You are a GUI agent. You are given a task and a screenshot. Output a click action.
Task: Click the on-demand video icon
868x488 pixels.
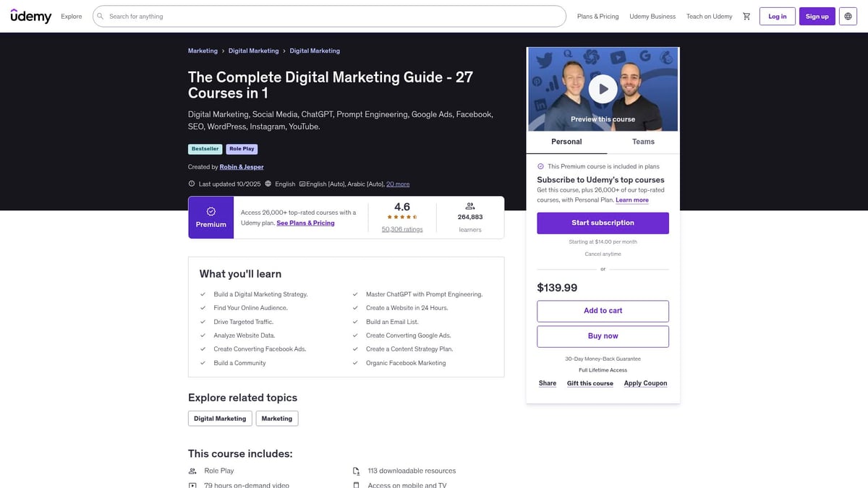click(192, 485)
